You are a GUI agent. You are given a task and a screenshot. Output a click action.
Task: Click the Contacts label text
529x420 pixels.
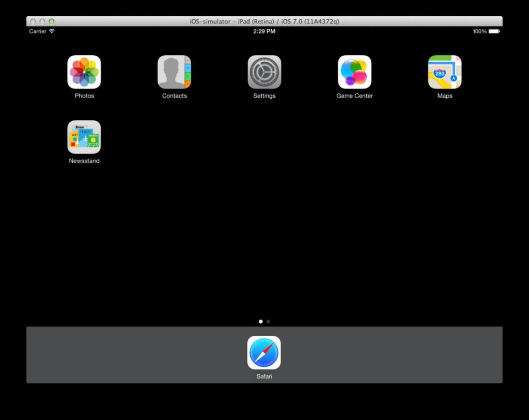pos(174,96)
